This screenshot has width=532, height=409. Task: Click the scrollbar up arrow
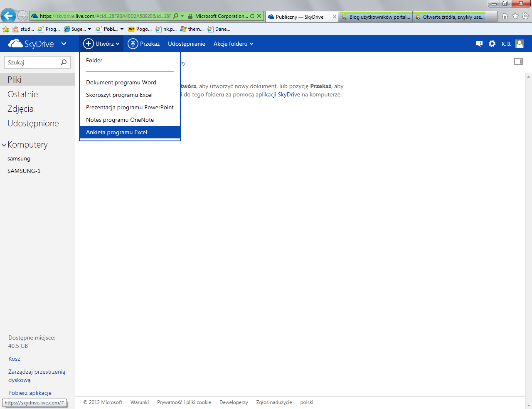pyautogui.click(x=529, y=77)
